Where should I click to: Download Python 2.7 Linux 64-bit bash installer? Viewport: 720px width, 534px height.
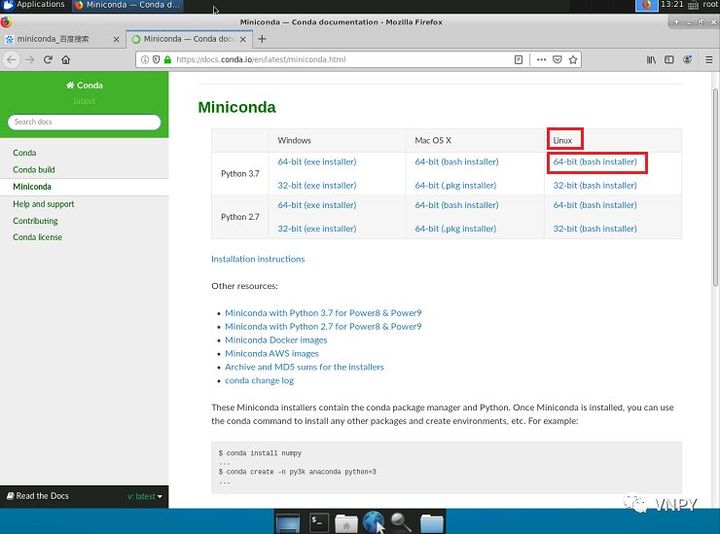click(x=595, y=205)
